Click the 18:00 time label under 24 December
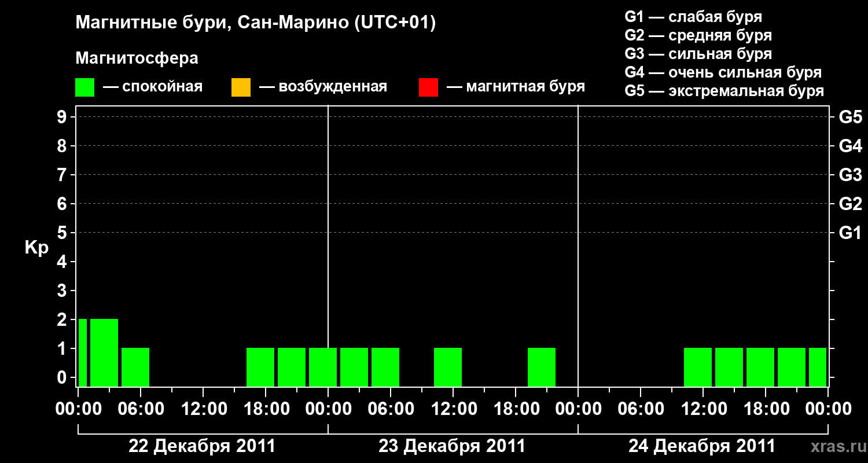Image resolution: width=868 pixels, height=463 pixels. click(x=766, y=409)
